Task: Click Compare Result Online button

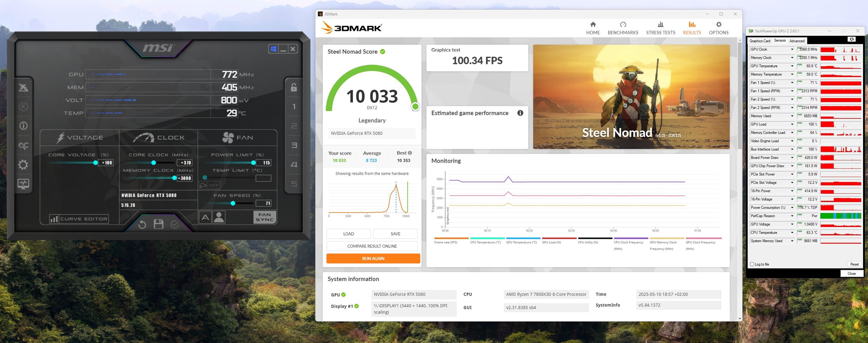Action: (372, 246)
